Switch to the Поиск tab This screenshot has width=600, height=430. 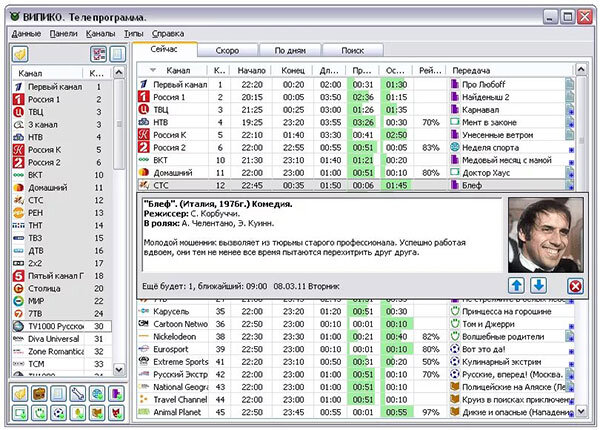(352, 50)
